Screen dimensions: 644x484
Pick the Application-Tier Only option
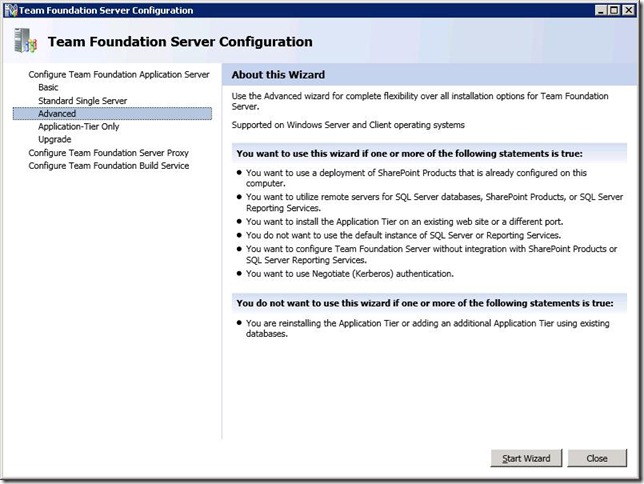click(x=79, y=127)
